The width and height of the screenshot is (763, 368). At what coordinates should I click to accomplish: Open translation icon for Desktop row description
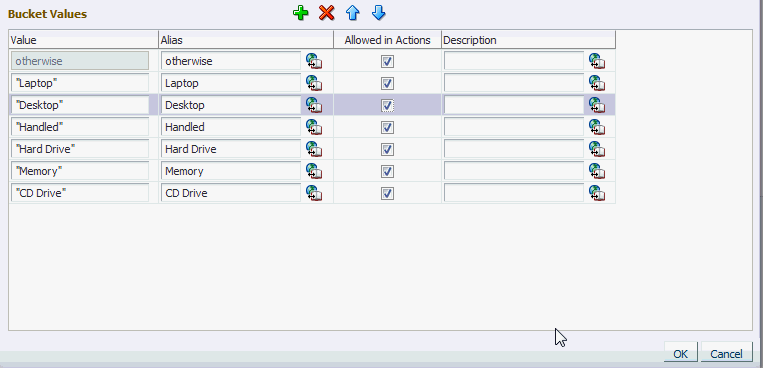coord(597,105)
